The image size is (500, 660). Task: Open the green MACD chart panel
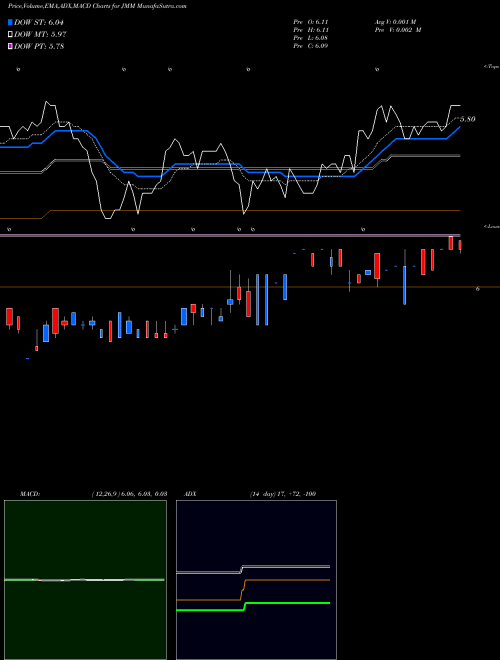(x=85, y=580)
